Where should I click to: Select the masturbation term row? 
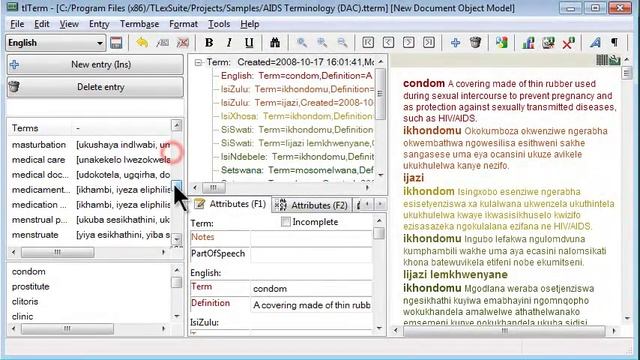tap(90, 145)
